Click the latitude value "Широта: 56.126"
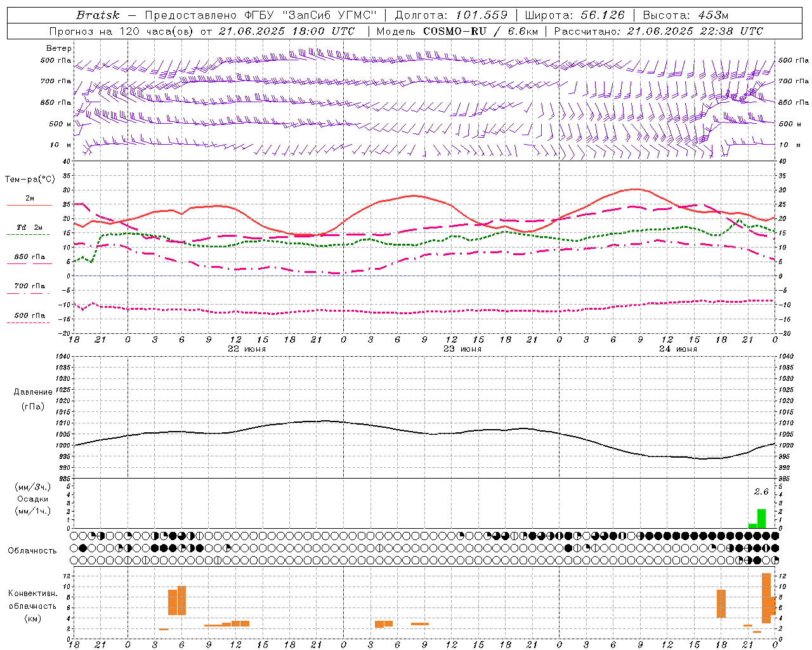 coord(575,15)
